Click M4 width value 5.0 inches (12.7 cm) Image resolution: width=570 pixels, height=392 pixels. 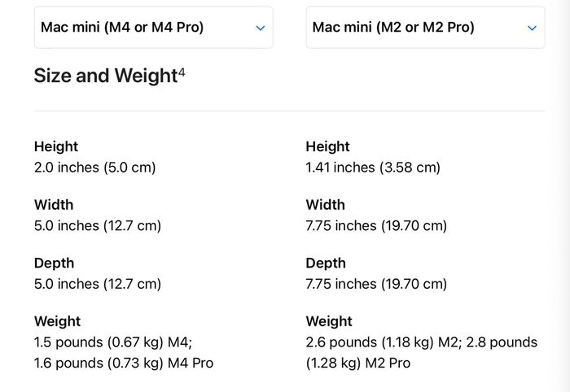click(98, 226)
